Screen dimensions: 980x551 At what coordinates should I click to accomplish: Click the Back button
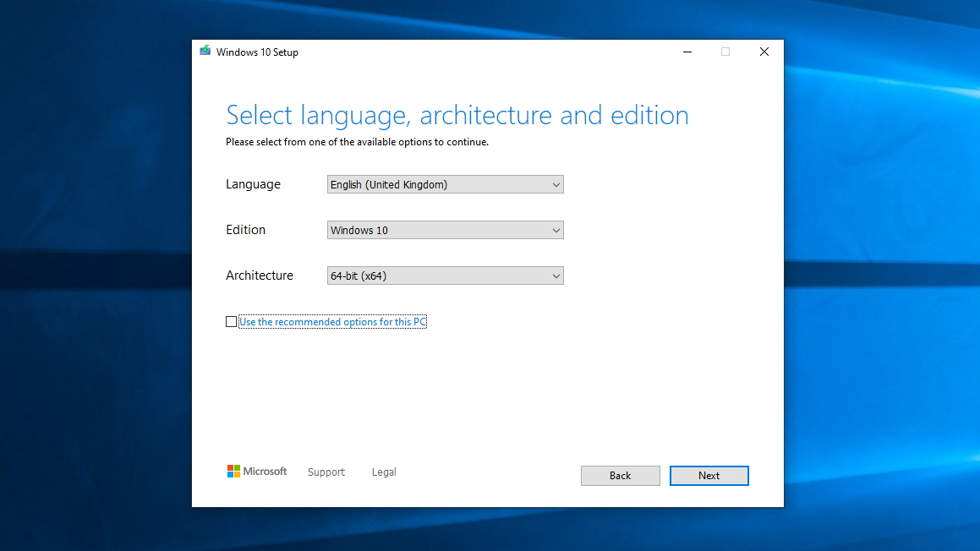620,475
